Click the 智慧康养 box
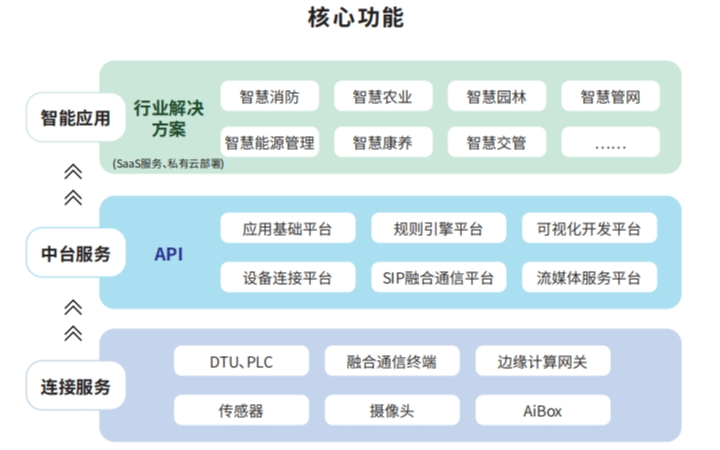This screenshot has height=450, width=720. [382, 142]
